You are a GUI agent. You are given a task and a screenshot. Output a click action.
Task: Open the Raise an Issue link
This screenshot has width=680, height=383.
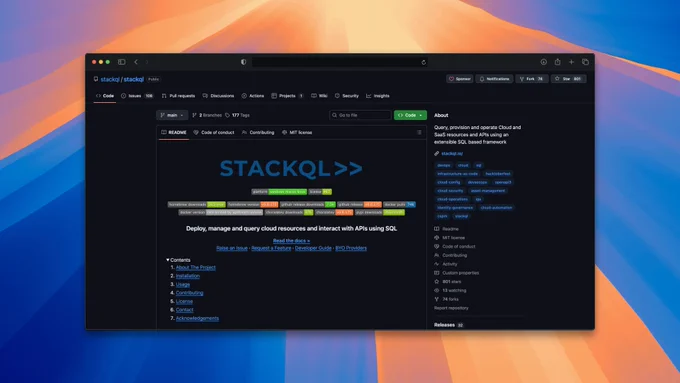click(232, 248)
